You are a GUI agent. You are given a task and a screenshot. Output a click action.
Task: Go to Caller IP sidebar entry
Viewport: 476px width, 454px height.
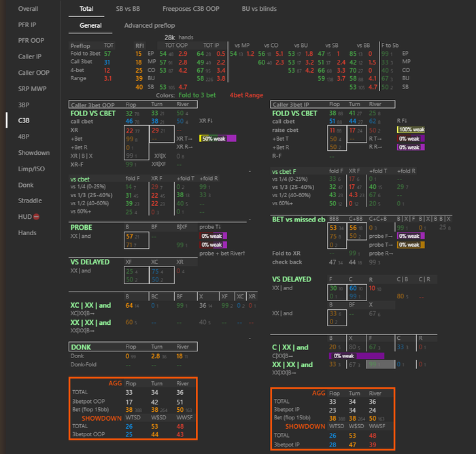[x=30, y=56]
